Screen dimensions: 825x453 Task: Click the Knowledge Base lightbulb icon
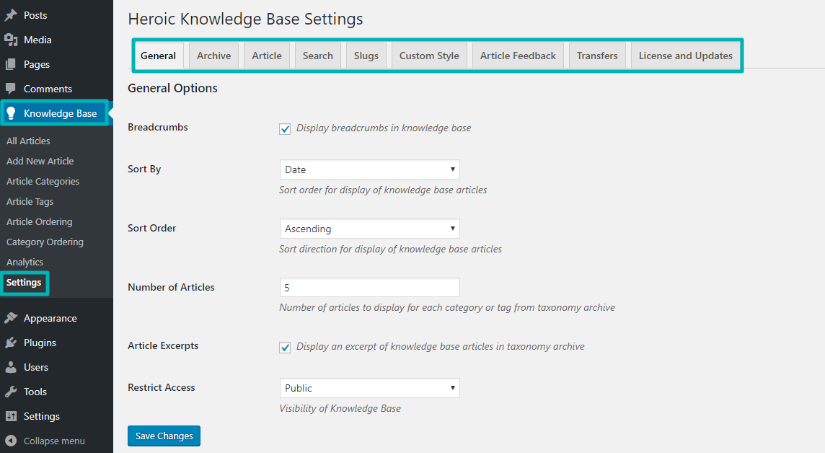(x=12, y=114)
